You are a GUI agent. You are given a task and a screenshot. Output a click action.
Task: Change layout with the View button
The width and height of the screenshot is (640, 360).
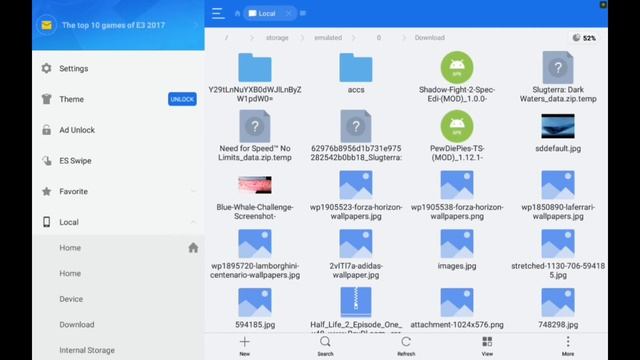(487, 346)
